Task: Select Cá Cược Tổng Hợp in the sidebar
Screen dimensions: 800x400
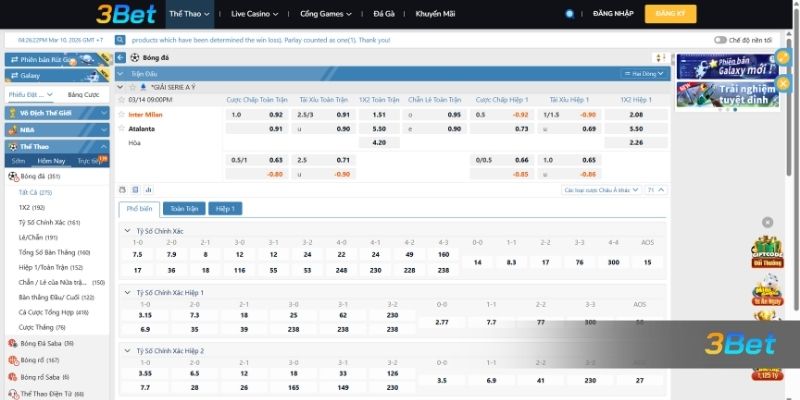Action: 53,312
